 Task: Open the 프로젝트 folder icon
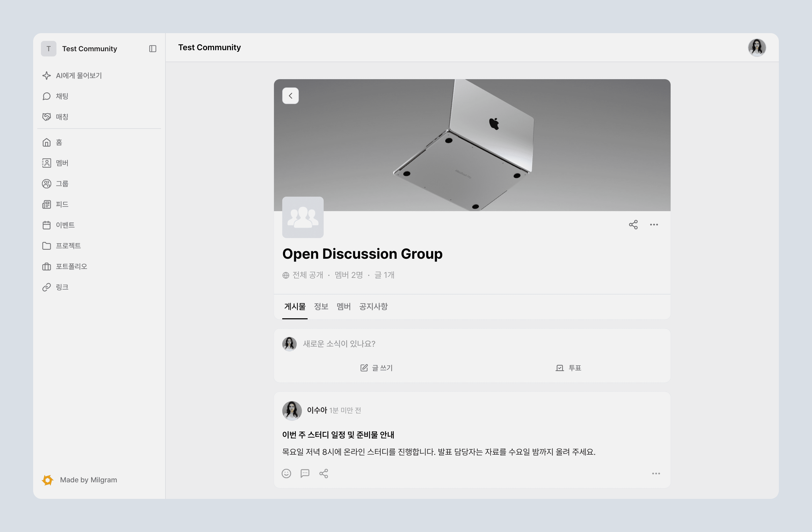coord(46,246)
